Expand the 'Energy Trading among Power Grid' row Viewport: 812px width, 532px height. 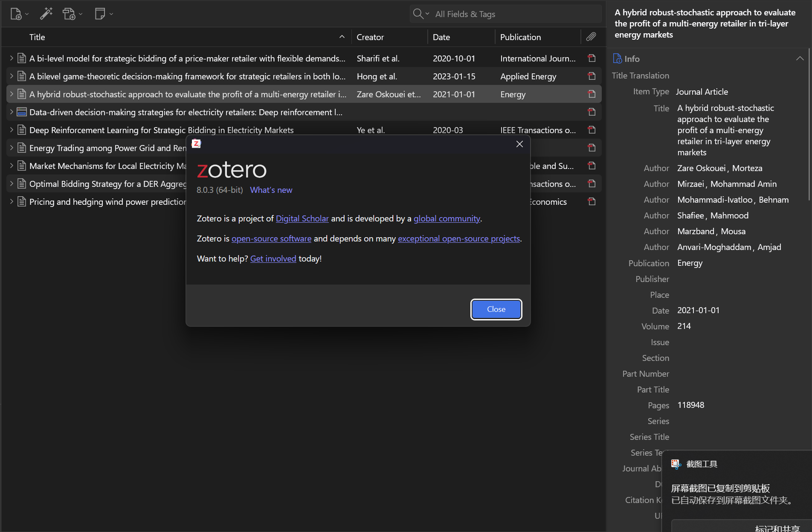coord(12,148)
